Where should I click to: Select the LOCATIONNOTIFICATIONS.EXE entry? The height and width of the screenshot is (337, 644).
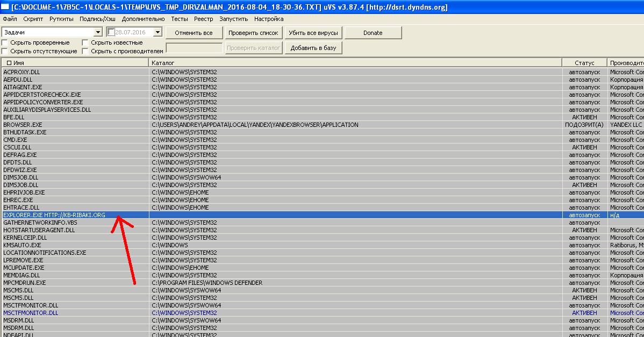click(45, 253)
